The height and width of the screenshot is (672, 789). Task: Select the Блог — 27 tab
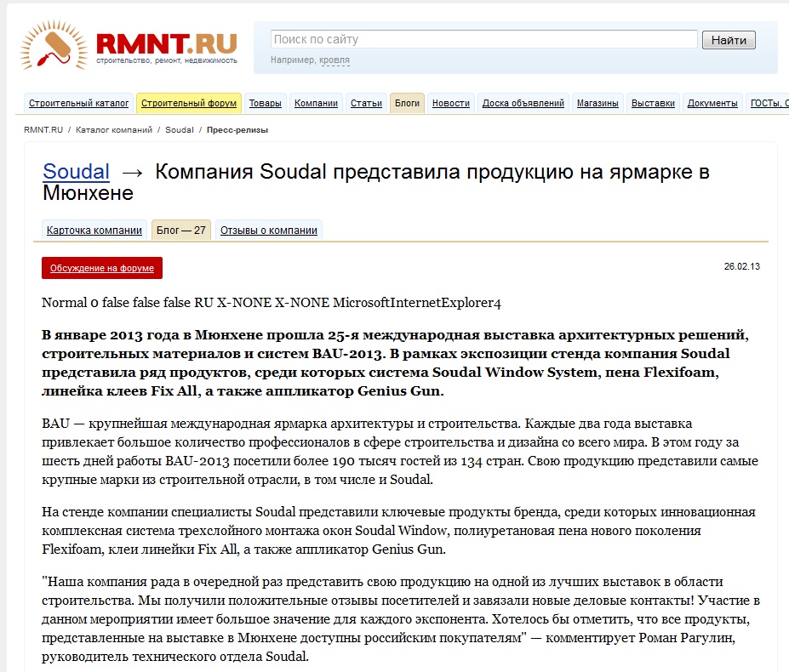(x=181, y=230)
